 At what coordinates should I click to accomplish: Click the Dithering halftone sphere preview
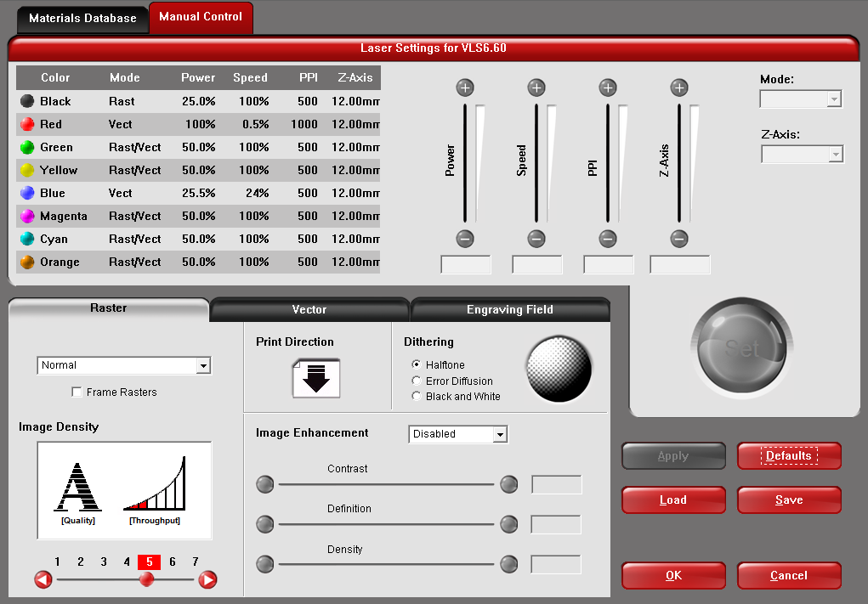(559, 369)
